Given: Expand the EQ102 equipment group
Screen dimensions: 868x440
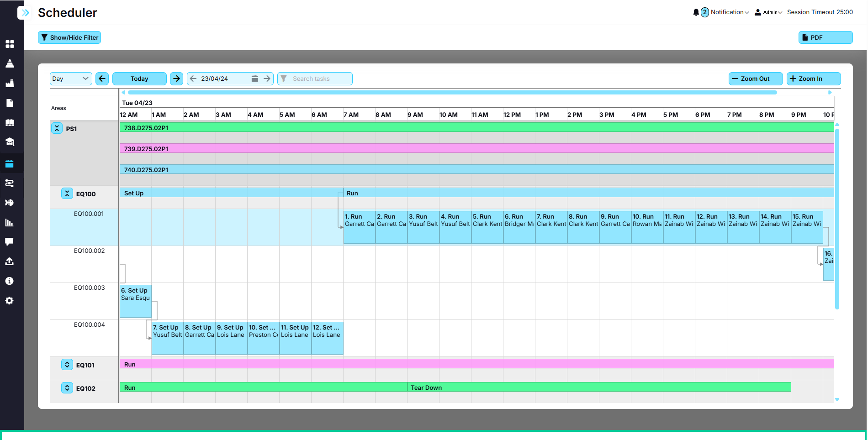Looking at the screenshot, I should point(67,388).
